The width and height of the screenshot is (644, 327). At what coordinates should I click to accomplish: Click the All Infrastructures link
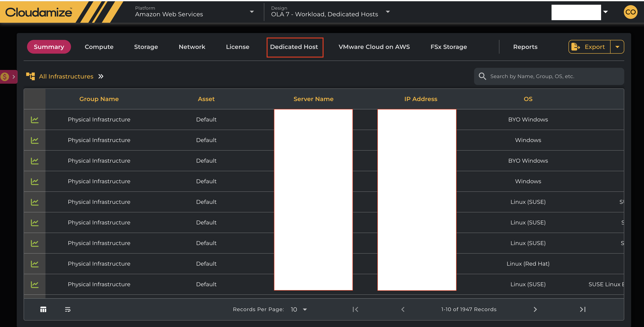(x=66, y=76)
